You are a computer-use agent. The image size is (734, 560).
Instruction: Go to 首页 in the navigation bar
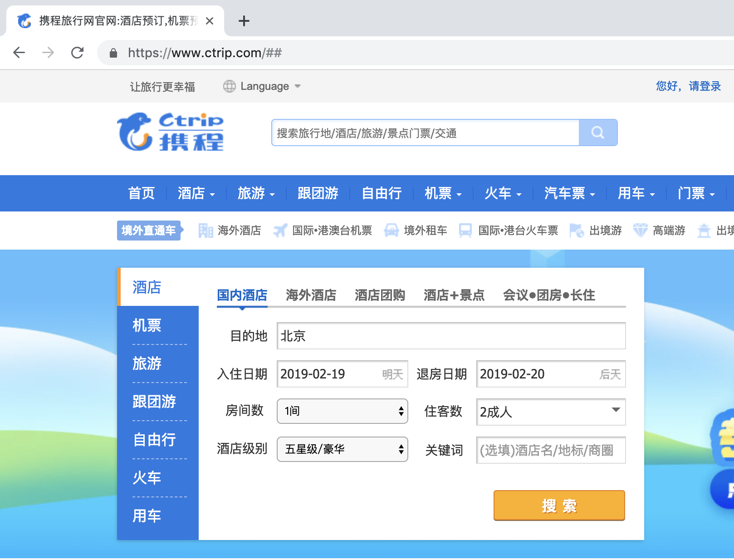142,193
